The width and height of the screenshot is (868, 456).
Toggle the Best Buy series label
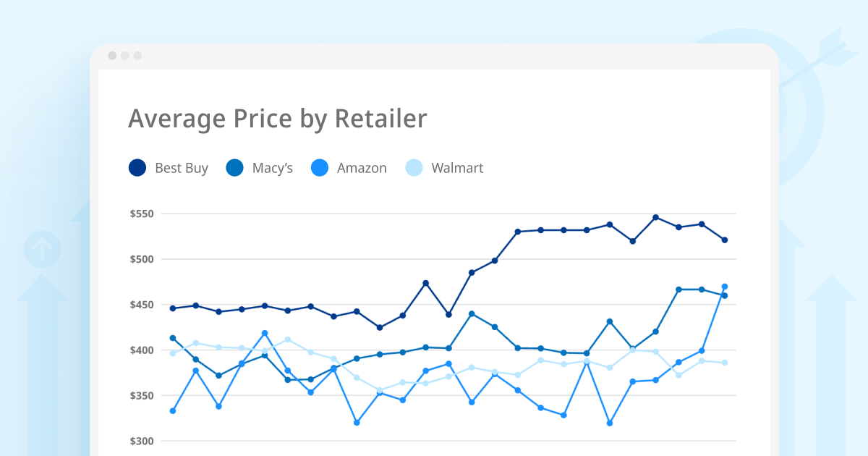coord(181,169)
